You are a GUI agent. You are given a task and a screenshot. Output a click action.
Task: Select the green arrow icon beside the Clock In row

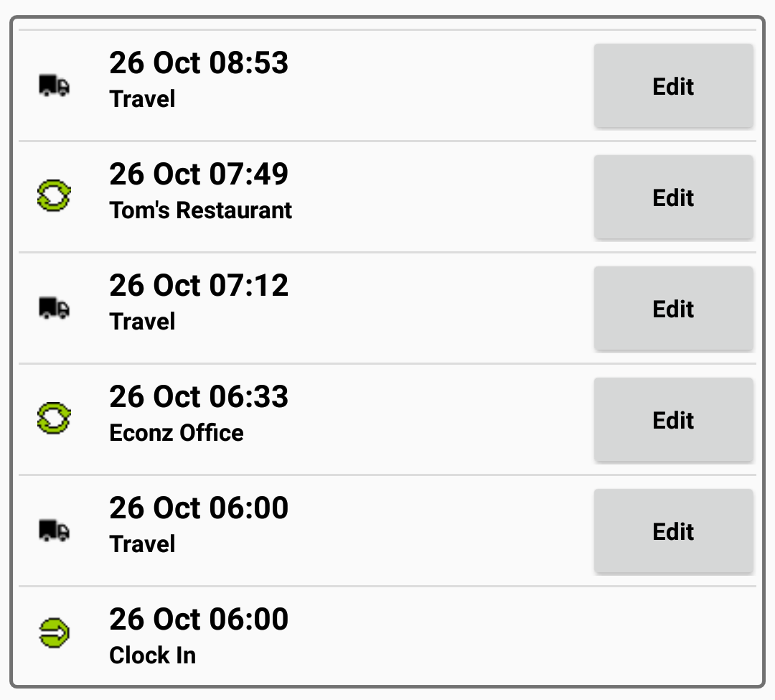pyautogui.click(x=52, y=634)
